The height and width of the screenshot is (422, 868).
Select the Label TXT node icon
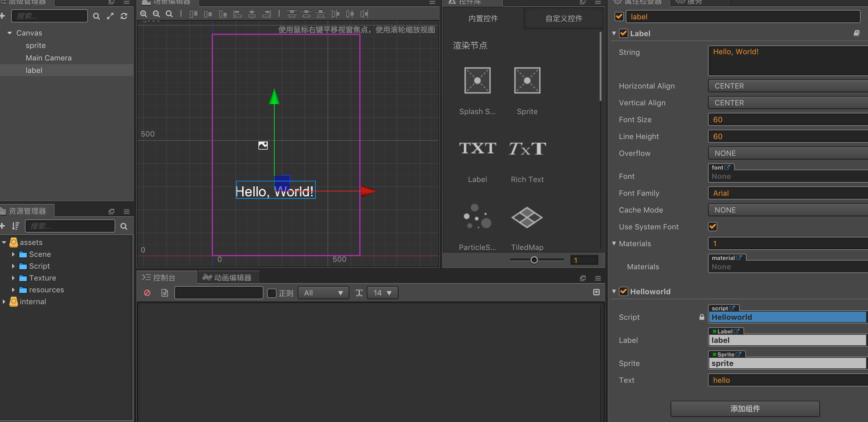(x=477, y=148)
